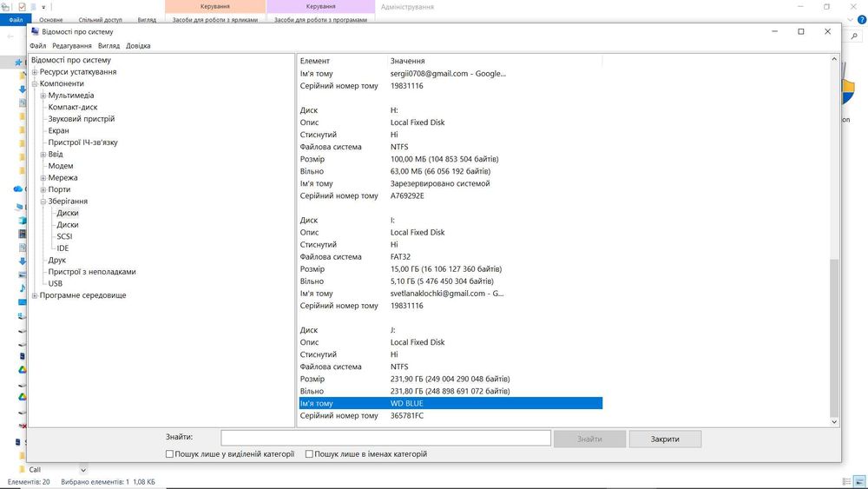
Task: Expand the Ввід node
Action: coord(43,155)
